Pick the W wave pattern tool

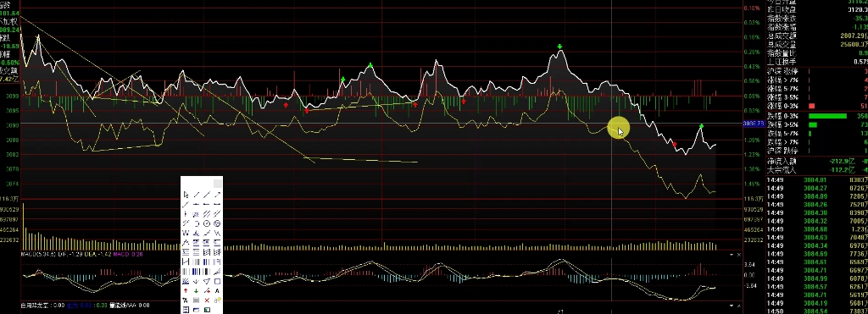[x=186, y=233]
